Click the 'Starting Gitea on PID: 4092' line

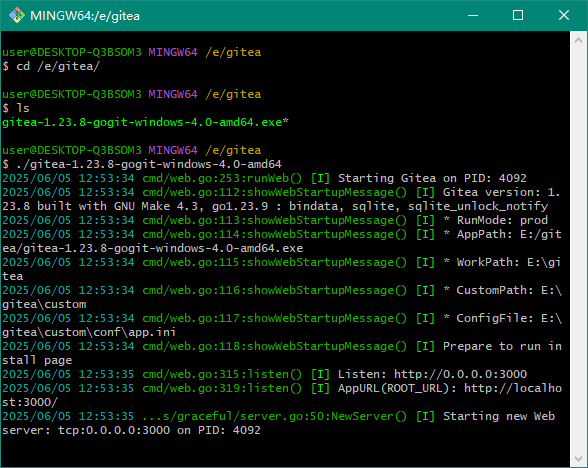pos(432,178)
